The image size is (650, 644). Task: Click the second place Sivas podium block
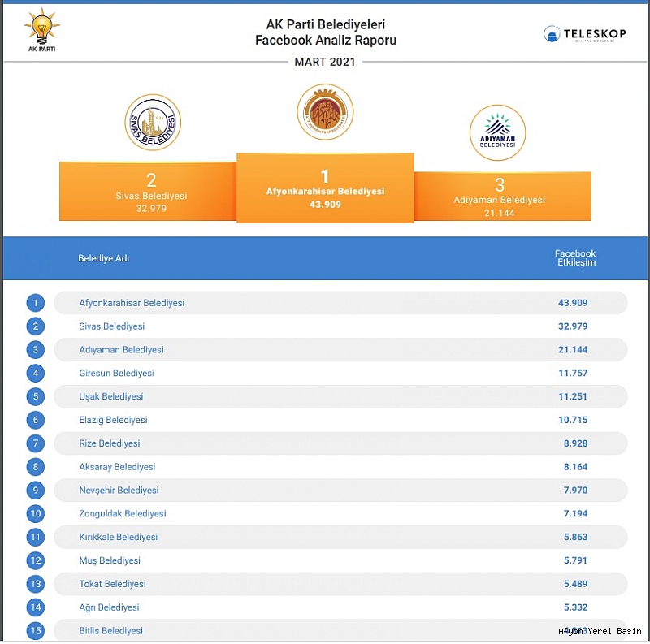(147, 191)
